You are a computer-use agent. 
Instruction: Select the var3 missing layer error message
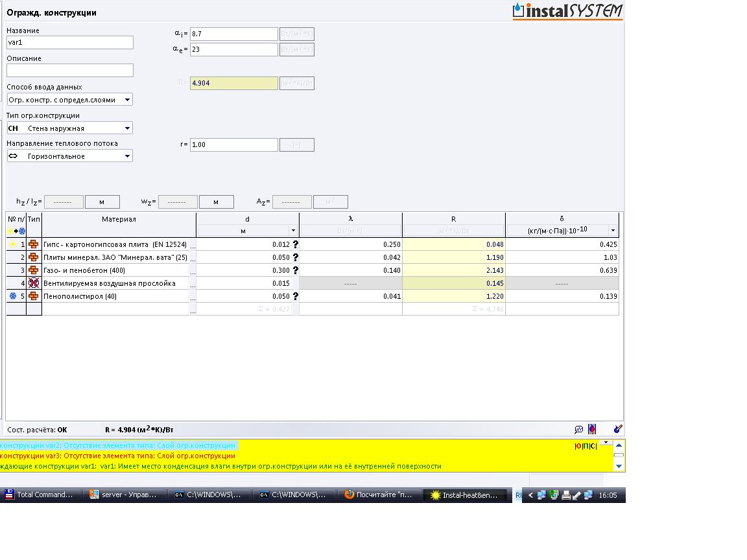coord(118,456)
